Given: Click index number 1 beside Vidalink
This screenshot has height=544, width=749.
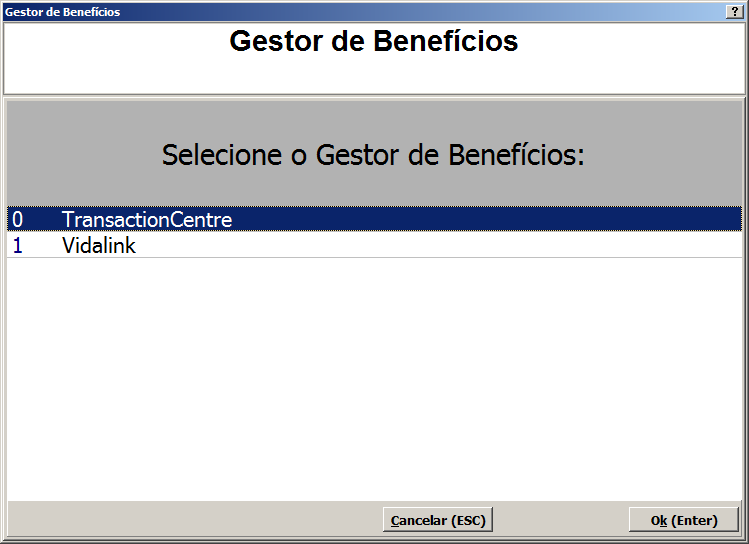Looking at the screenshot, I should click(18, 245).
